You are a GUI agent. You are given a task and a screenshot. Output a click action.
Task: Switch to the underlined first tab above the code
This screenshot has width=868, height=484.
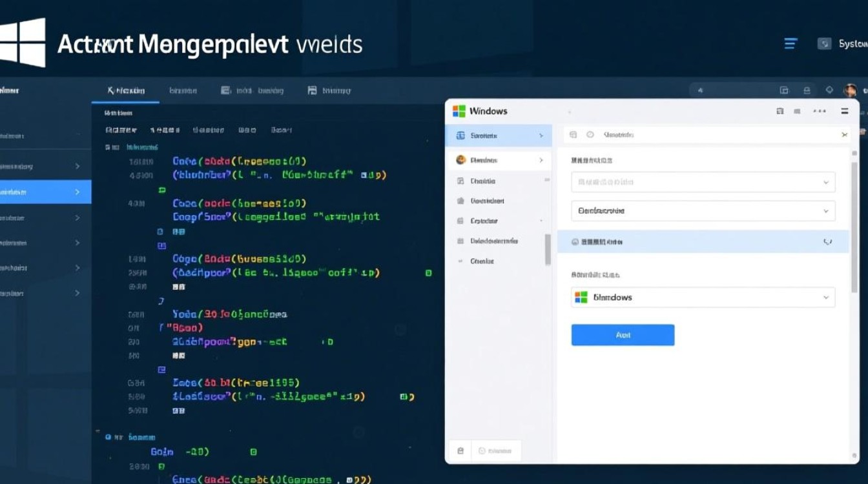coord(125,91)
